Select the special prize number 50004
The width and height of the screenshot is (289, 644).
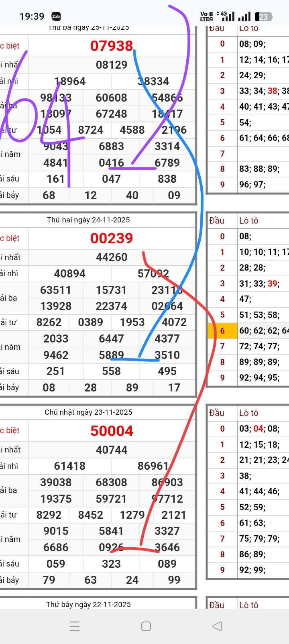[112, 431]
